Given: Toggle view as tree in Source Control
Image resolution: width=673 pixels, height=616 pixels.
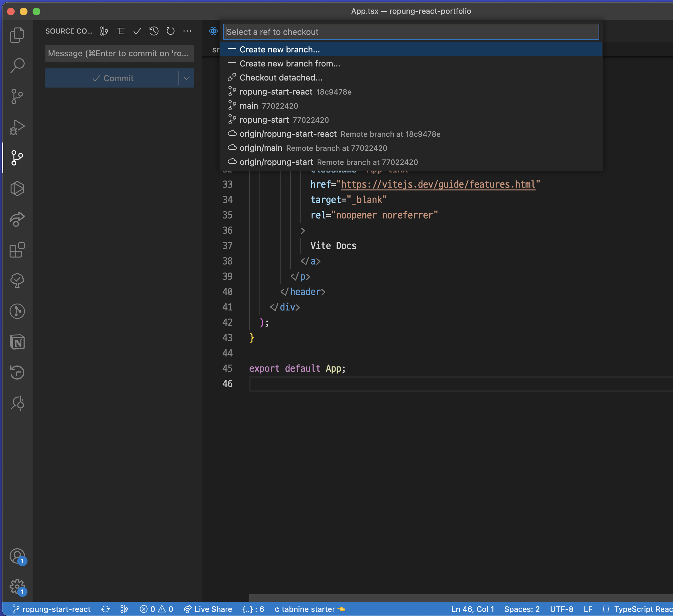Looking at the screenshot, I should click(x=121, y=31).
